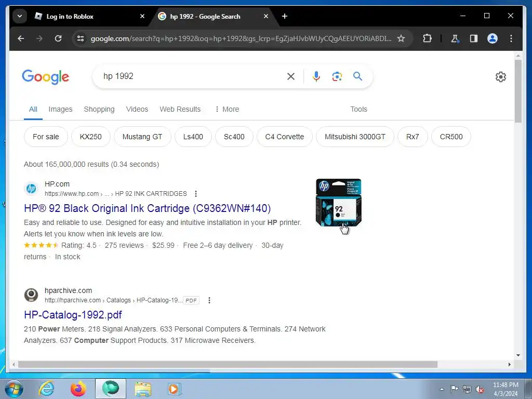This screenshot has height=399, width=532.
Task: Go to Google homepage via logo
Action: [46, 77]
